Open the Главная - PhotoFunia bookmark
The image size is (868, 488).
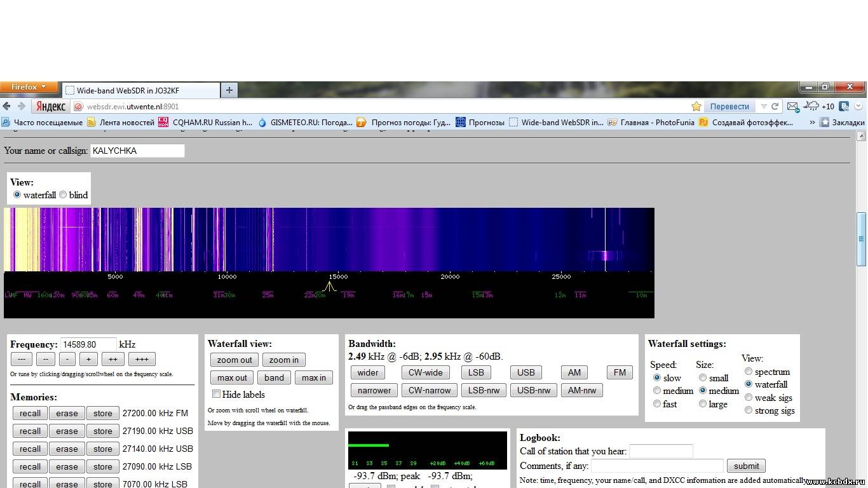(651, 122)
